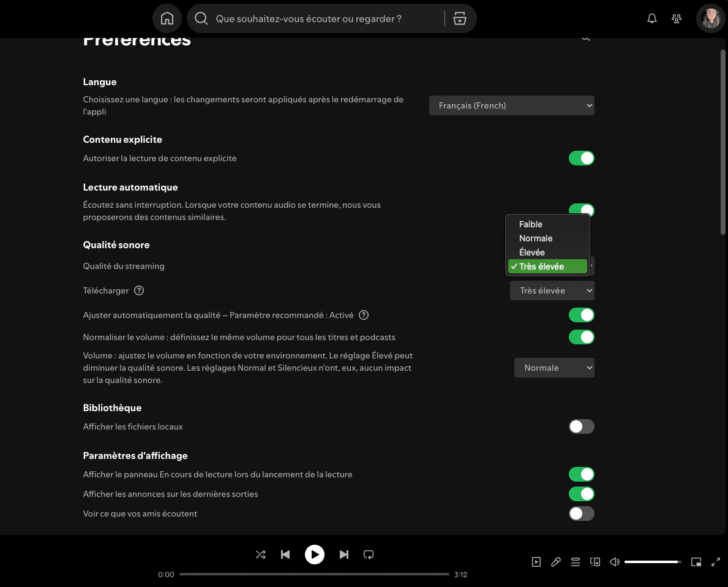Viewport: 728px width, 587px height.
Task: Click the Qualité du streaming label
Action: tap(124, 266)
